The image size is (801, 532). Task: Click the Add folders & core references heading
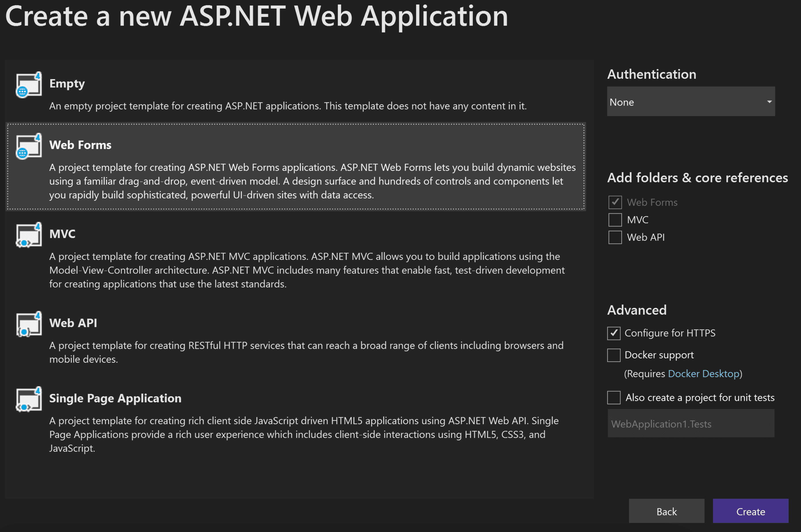click(697, 178)
